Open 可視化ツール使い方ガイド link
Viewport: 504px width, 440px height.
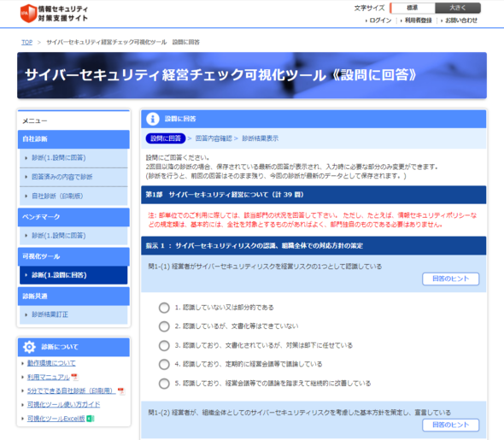64,404
